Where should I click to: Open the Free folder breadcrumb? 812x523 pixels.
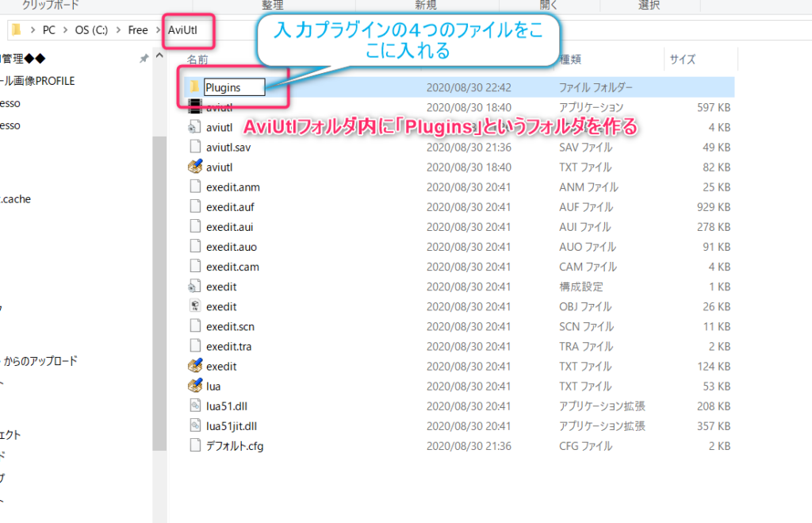(x=138, y=30)
